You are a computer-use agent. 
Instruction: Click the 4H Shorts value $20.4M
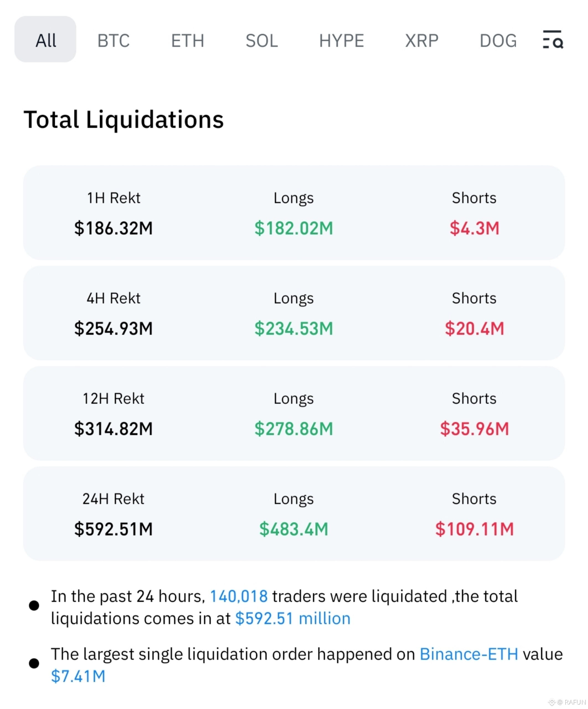tap(474, 328)
